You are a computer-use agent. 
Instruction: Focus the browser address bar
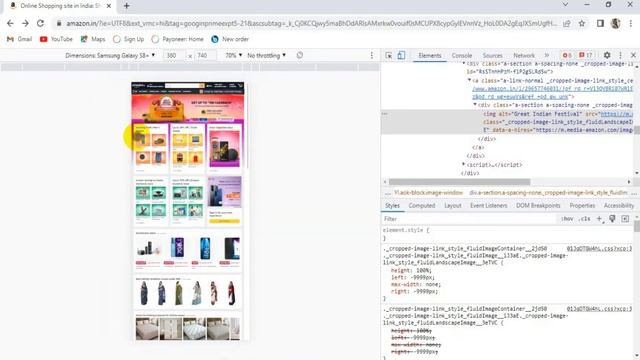(x=311, y=24)
